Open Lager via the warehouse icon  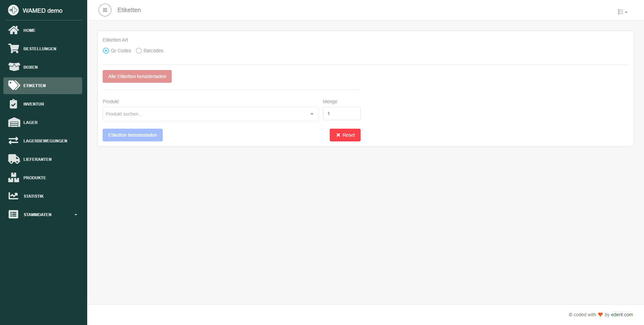point(14,122)
